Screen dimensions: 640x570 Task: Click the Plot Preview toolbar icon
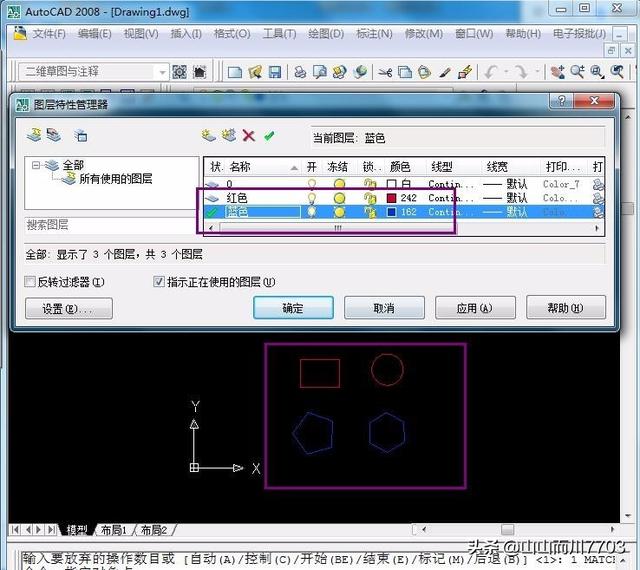(320, 73)
